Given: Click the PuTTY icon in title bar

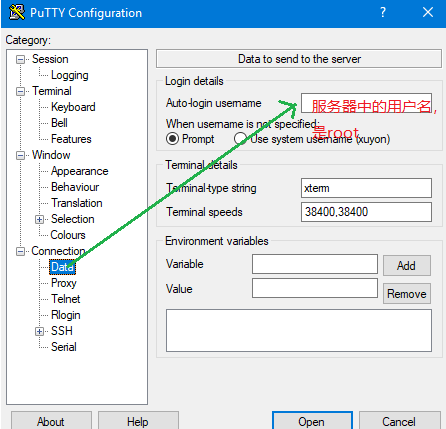Looking at the screenshot, I should 17,13.
